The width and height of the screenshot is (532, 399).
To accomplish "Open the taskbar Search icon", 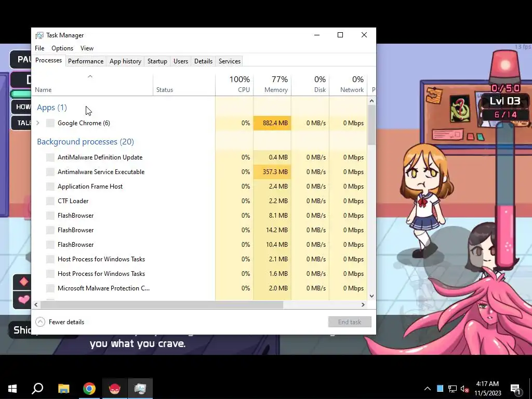I will coord(37,389).
